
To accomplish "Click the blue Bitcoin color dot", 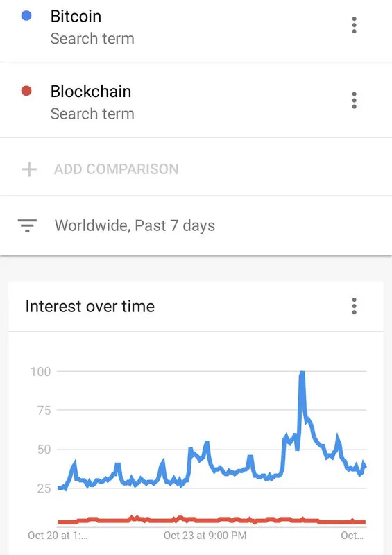I will click(26, 16).
